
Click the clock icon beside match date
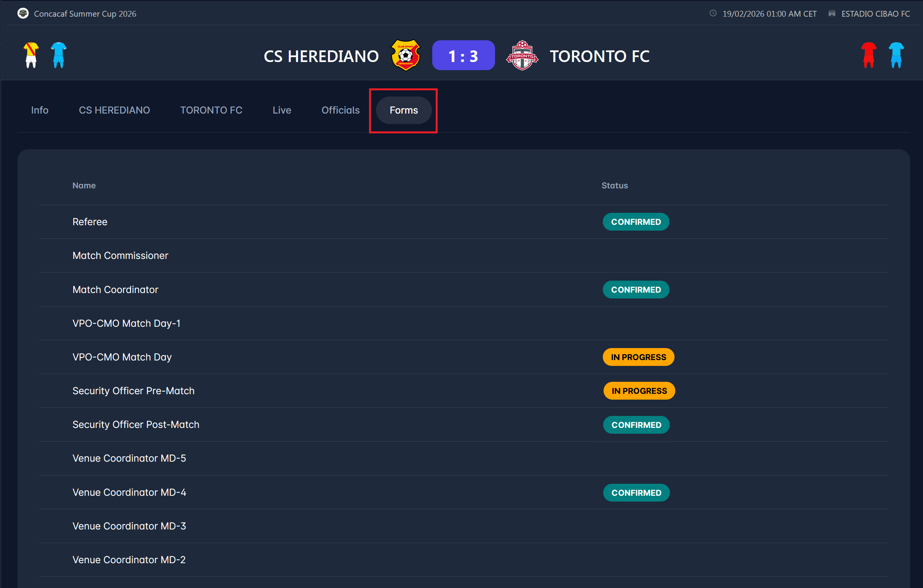[713, 14]
